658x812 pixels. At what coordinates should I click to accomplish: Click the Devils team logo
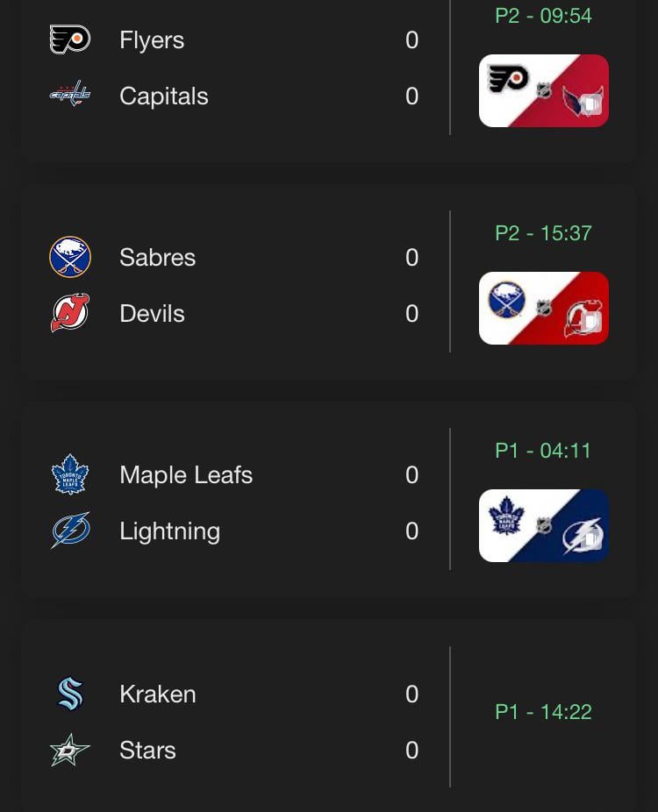tap(70, 313)
